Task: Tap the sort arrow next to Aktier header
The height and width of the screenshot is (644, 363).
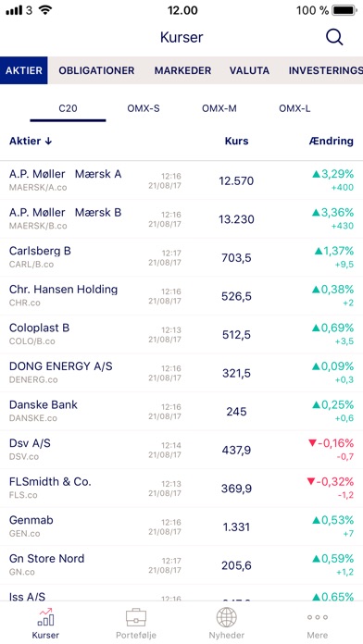Action: (x=48, y=142)
